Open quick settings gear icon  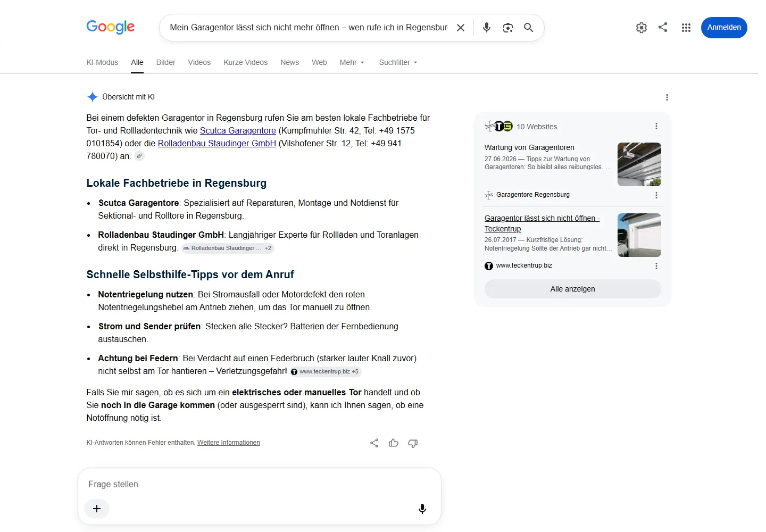pos(642,28)
